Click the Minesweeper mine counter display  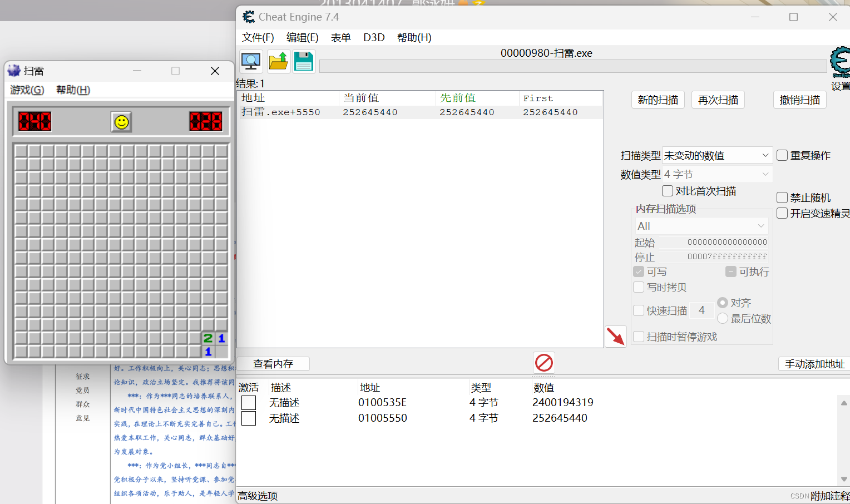(x=34, y=121)
